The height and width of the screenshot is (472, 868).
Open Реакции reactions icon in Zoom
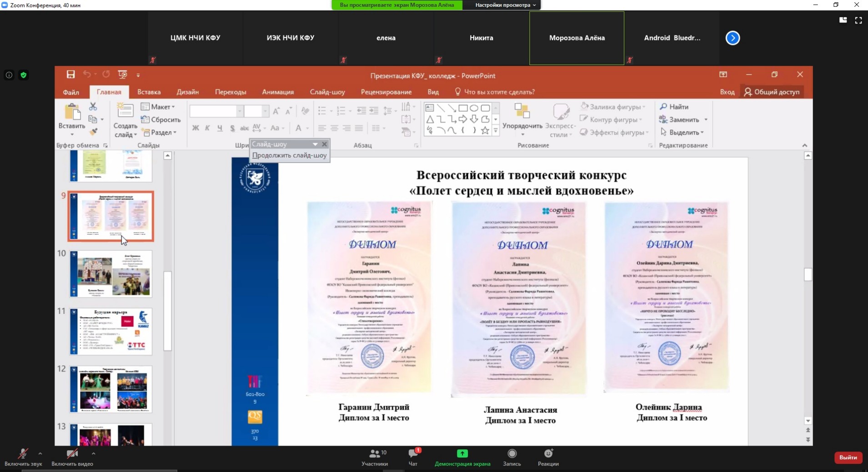point(548,453)
